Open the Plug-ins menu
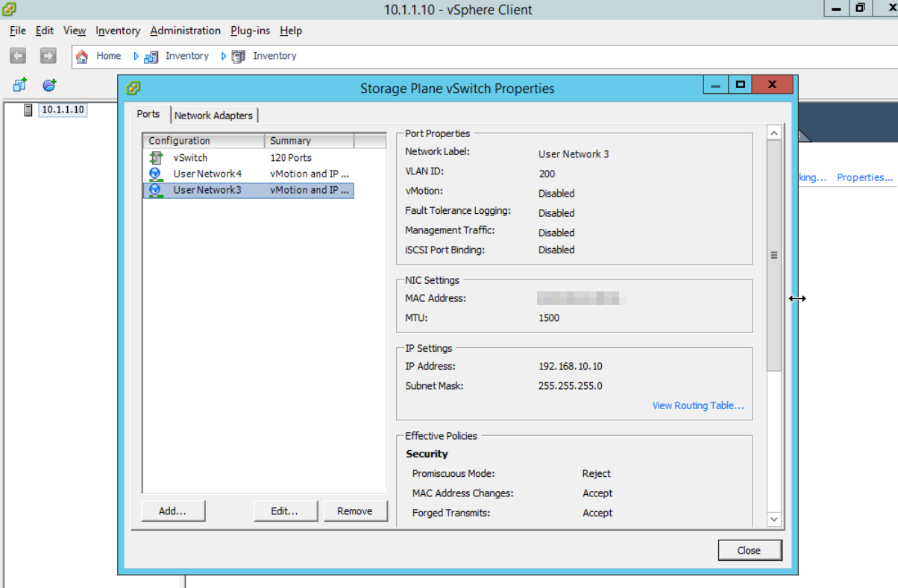This screenshot has width=898, height=588. coord(250,31)
